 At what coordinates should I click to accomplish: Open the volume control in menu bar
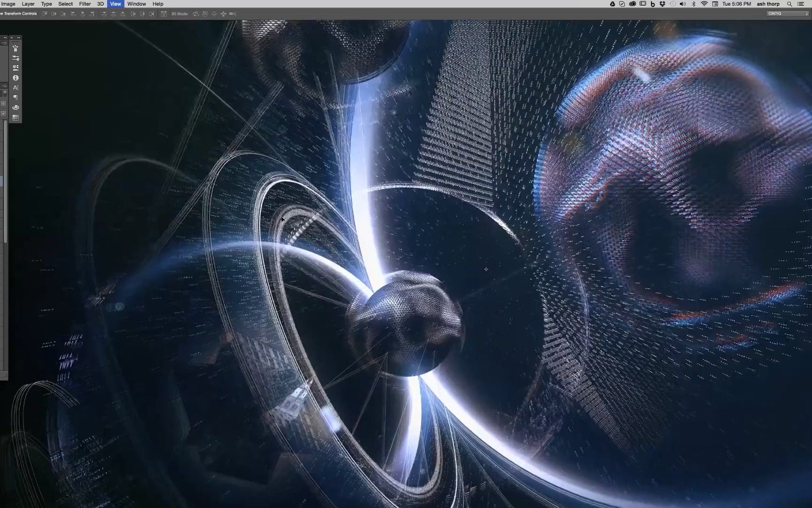(682, 4)
